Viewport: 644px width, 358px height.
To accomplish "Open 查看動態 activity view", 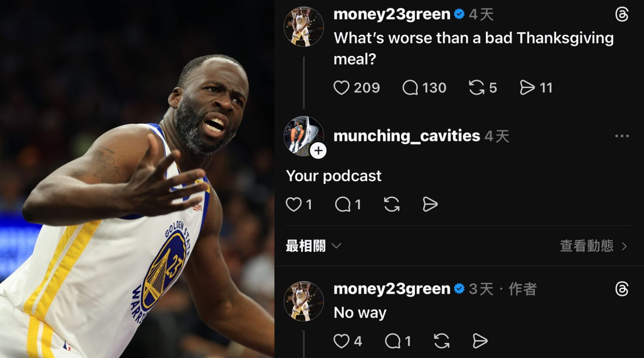I will pyautogui.click(x=594, y=246).
